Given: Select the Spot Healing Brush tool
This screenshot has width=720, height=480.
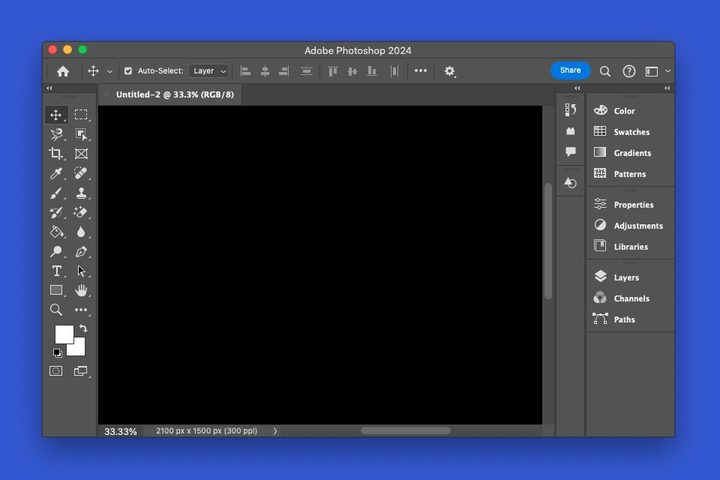Looking at the screenshot, I should [81, 173].
